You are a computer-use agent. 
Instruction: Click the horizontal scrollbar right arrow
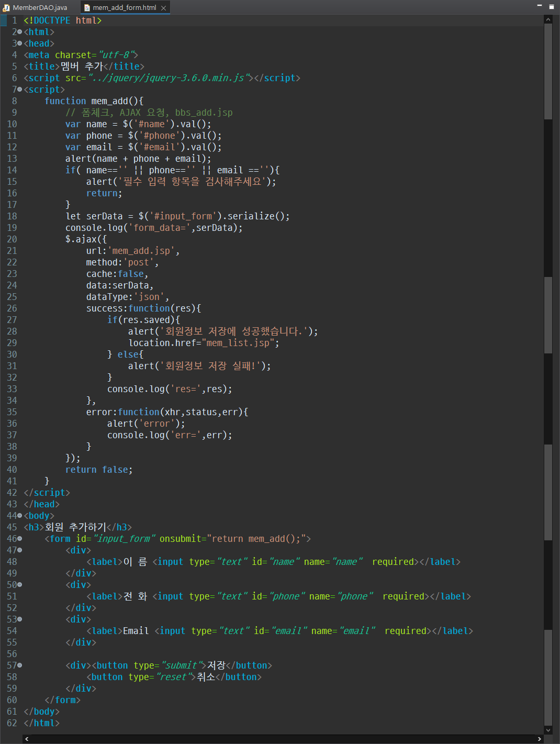[540, 739]
